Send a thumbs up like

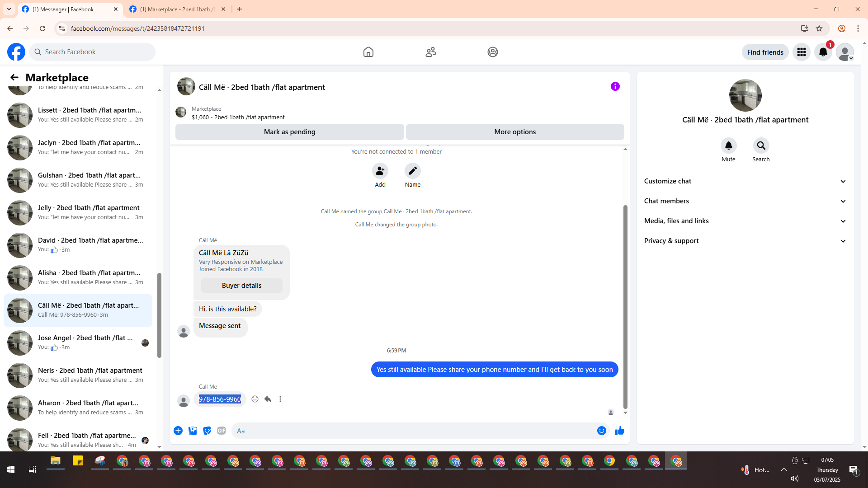point(619,431)
